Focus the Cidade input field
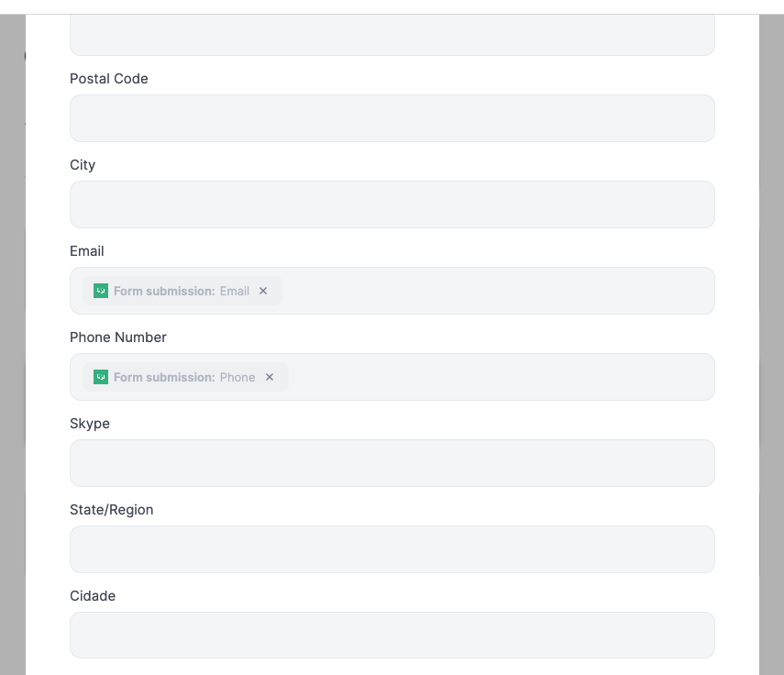The image size is (784, 675). 392,635
